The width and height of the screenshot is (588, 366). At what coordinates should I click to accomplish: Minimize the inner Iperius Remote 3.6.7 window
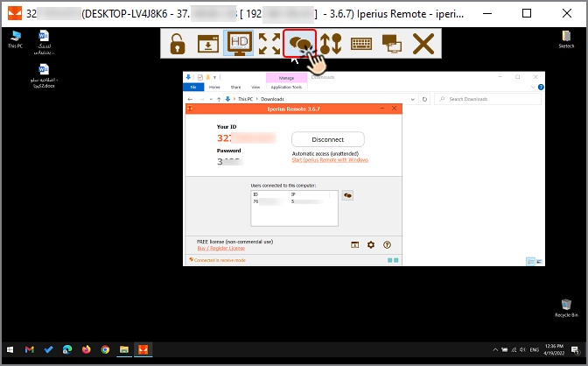(382, 108)
